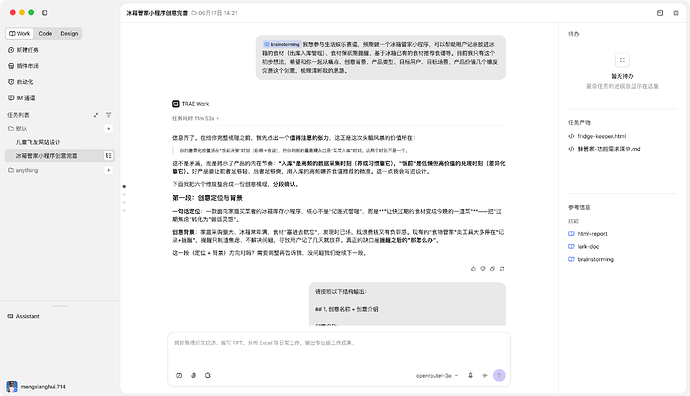This screenshot has width=690, height=396.
Task: Click the filter icon in task list header
Action: 108,115
